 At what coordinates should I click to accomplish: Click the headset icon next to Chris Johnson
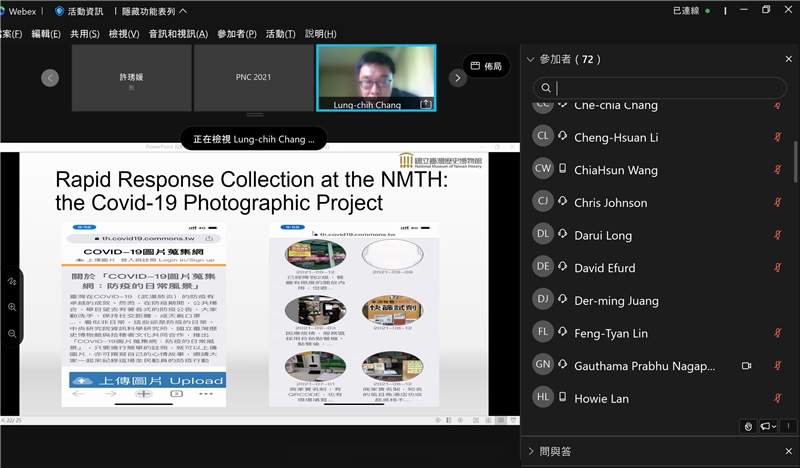point(562,202)
